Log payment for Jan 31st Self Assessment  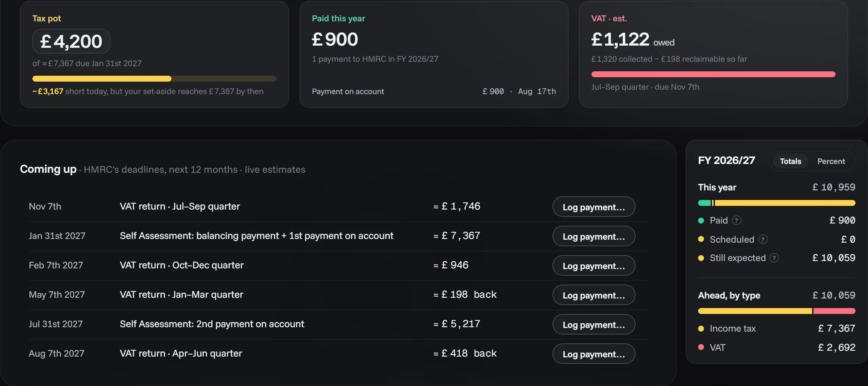tap(594, 236)
